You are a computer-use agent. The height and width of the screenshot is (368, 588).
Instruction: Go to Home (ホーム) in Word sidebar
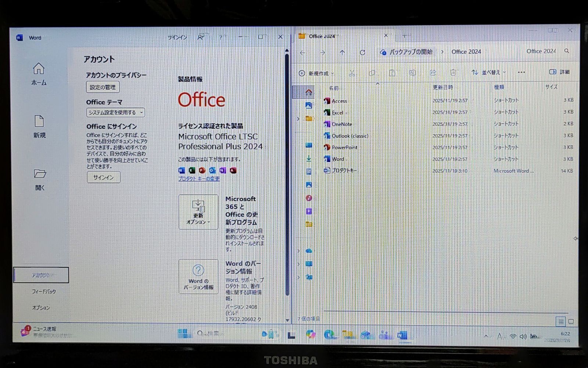[x=39, y=74]
